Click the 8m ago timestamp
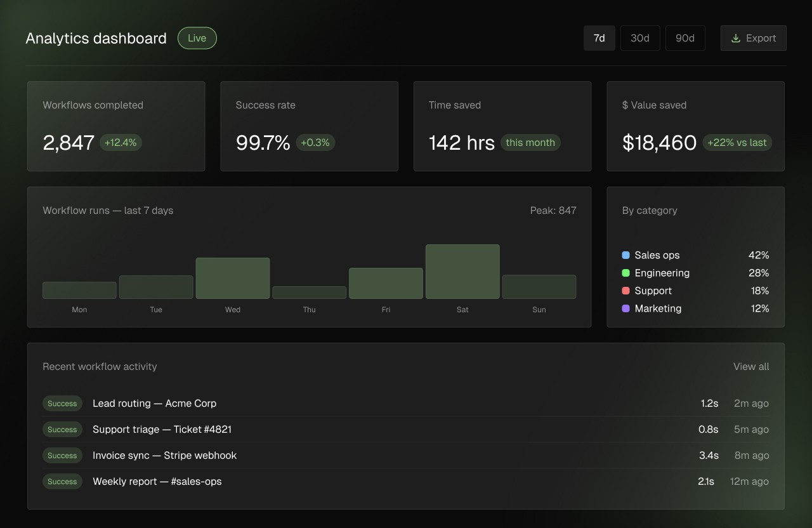The image size is (812, 528). pyautogui.click(x=752, y=455)
